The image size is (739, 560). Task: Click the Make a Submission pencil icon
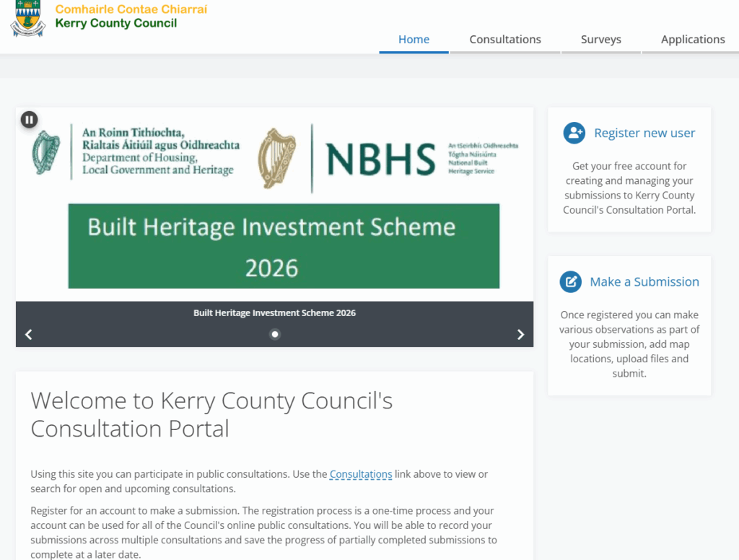tap(571, 281)
